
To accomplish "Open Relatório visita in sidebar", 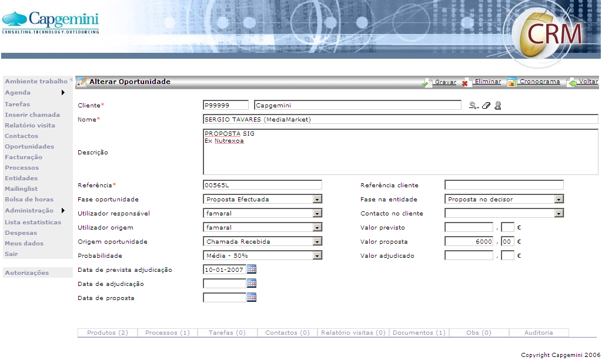I will point(30,126).
